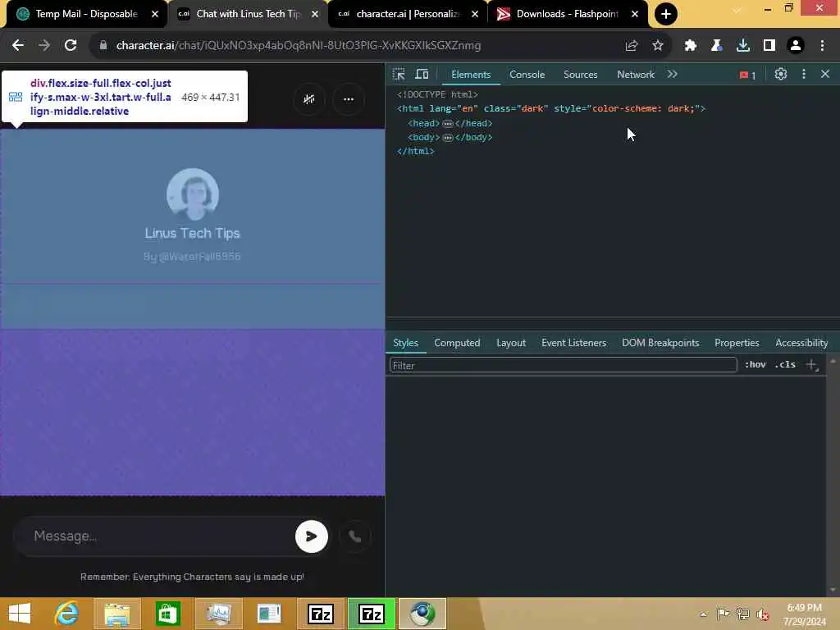Open the green 7z taskbar window
840x630 pixels.
coord(372,614)
